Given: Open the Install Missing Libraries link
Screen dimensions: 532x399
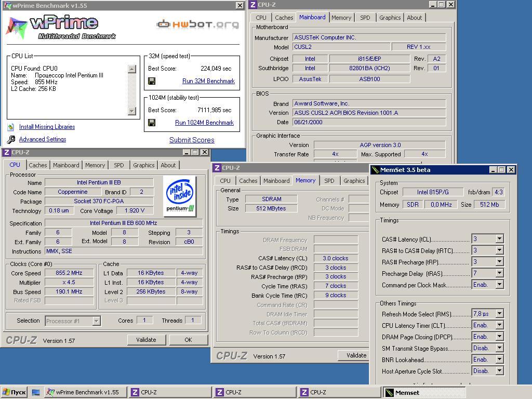Looking at the screenshot, I should click(x=47, y=127).
